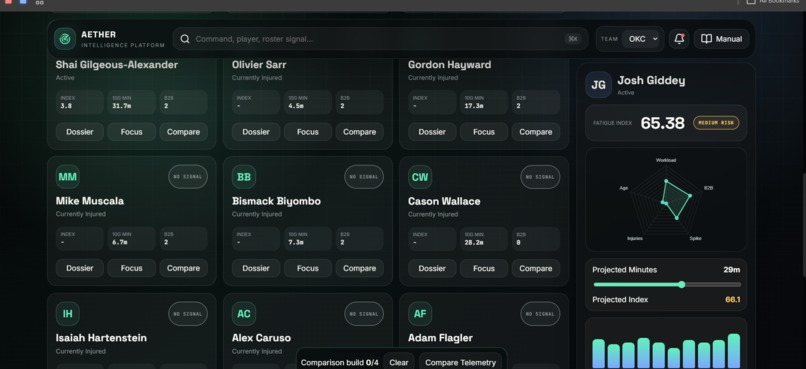The width and height of the screenshot is (806, 369).
Task: Click the Manual book icon
Action: point(706,39)
